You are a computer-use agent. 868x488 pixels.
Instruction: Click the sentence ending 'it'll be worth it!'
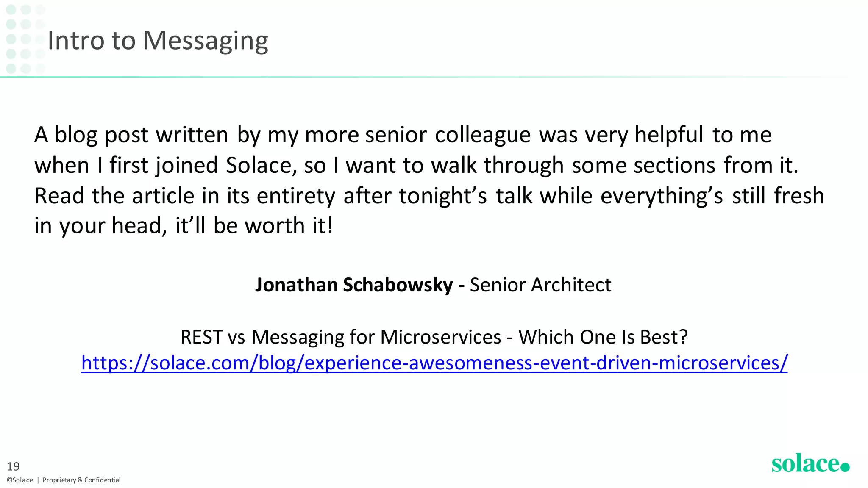tap(183, 225)
